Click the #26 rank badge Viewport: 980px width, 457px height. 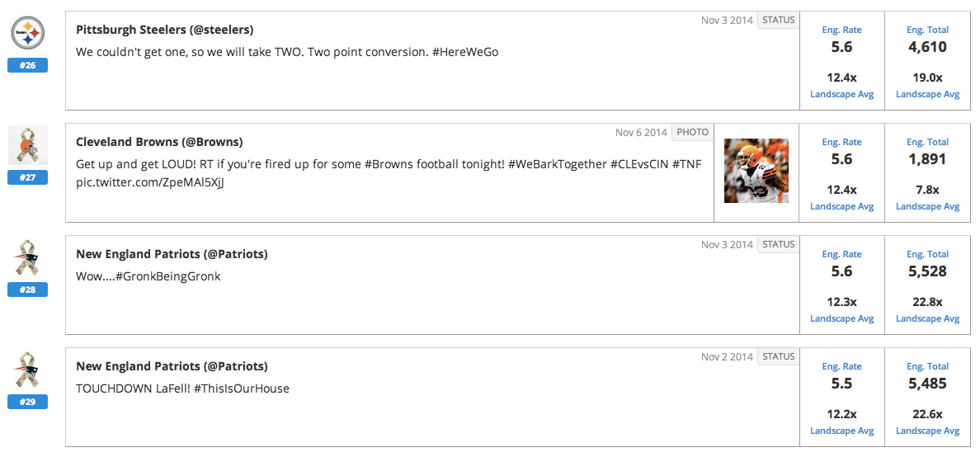[28, 65]
